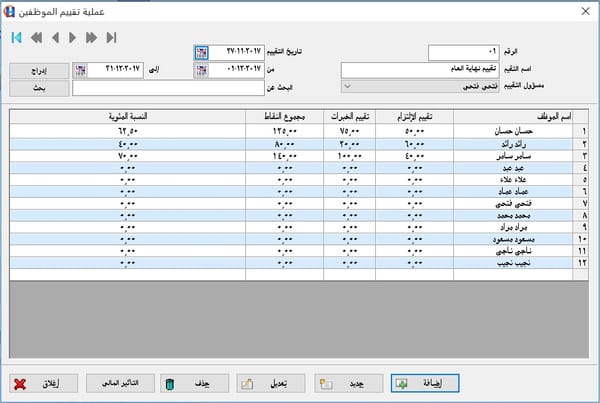Select employee مراد مراد name cell
The image size is (600, 403).
point(513,227)
